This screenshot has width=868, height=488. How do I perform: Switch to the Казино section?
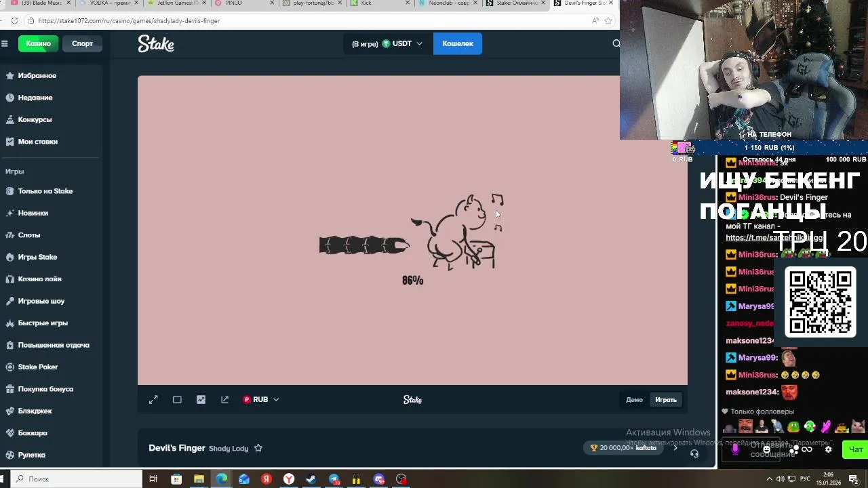tap(39, 43)
